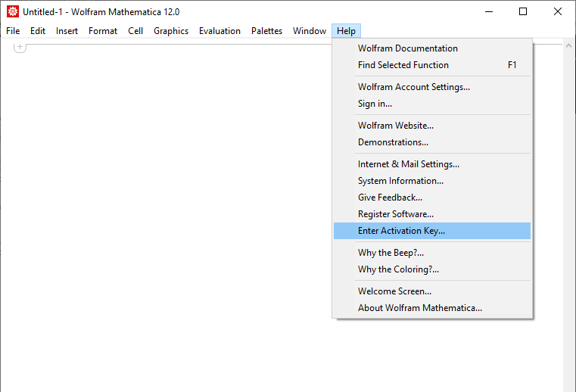Open Welcome Screen... entry
This screenshot has height=392, width=576.
pyautogui.click(x=432, y=291)
